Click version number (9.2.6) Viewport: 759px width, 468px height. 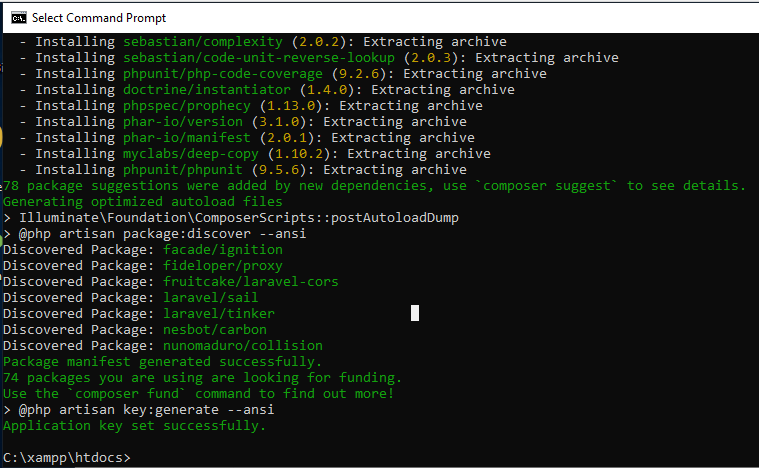pos(359,74)
